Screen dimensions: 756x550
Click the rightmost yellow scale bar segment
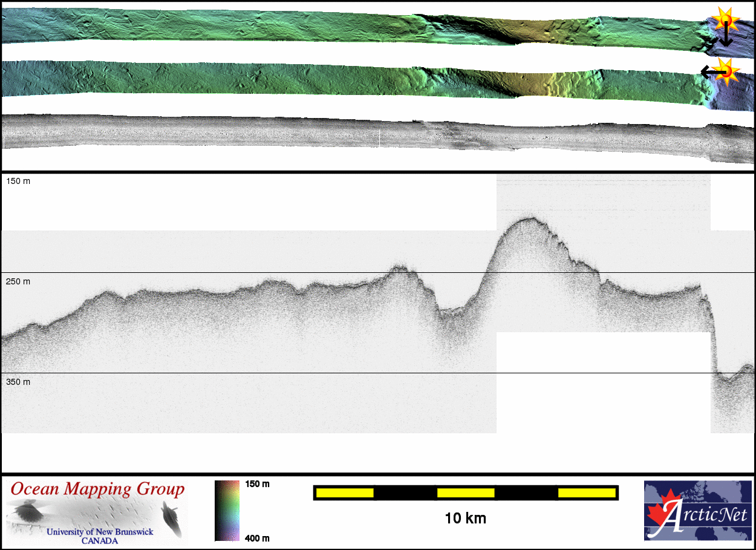(x=586, y=493)
